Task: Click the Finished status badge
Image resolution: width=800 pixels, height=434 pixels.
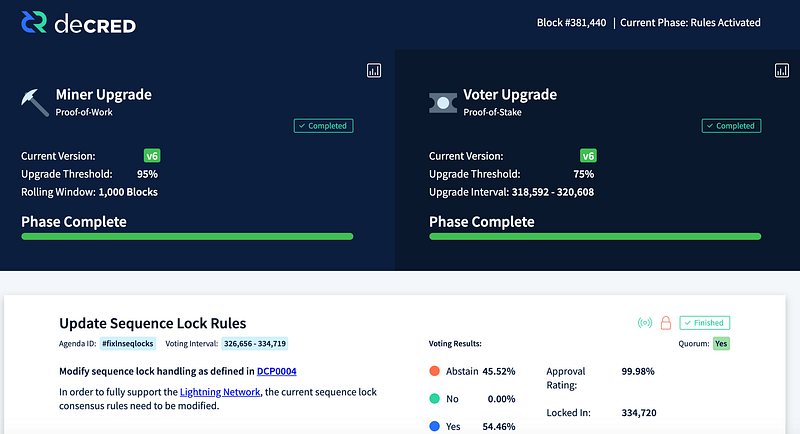Action: (705, 323)
